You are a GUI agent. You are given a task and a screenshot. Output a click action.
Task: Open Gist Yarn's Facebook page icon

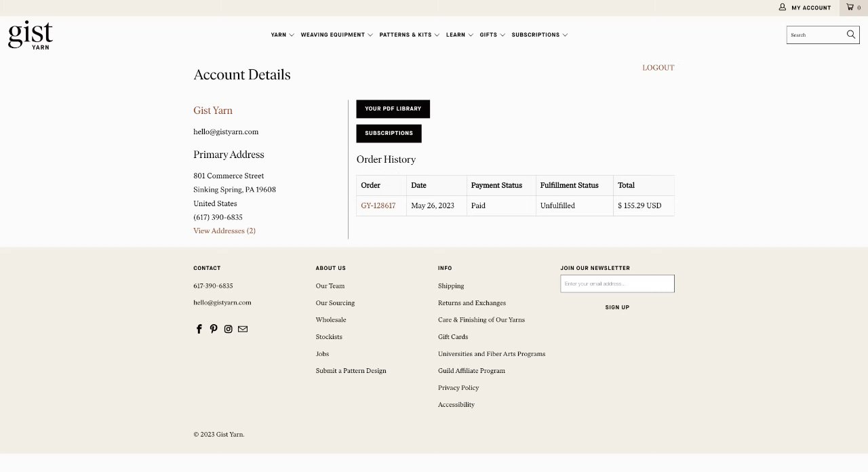[199, 329]
